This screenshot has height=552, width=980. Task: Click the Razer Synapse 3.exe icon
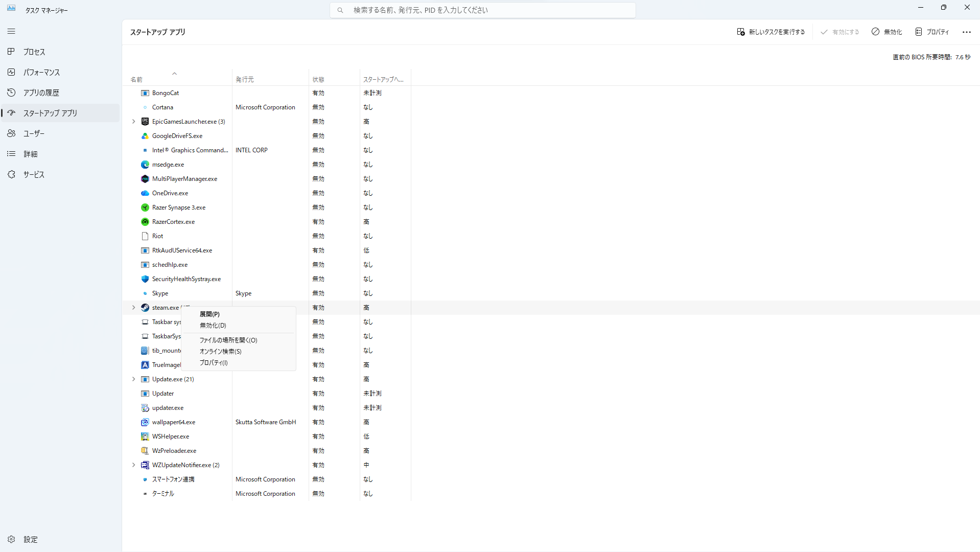pos(145,208)
